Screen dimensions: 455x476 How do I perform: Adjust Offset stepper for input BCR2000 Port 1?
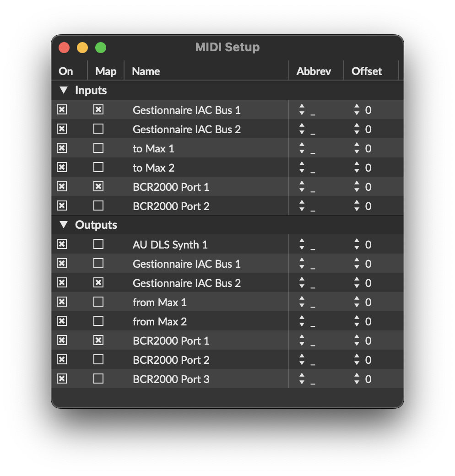[357, 186]
